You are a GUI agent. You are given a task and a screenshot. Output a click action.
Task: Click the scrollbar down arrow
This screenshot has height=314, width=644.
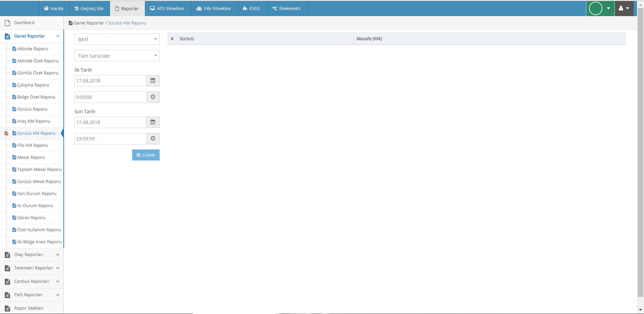click(640, 310)
